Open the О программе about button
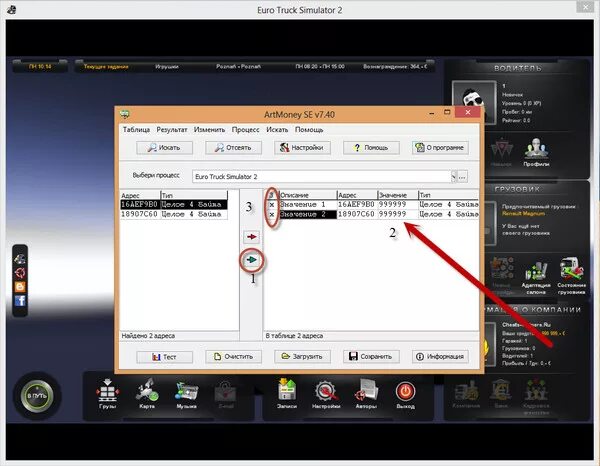The image size is (600, 466). pos(440,148)
